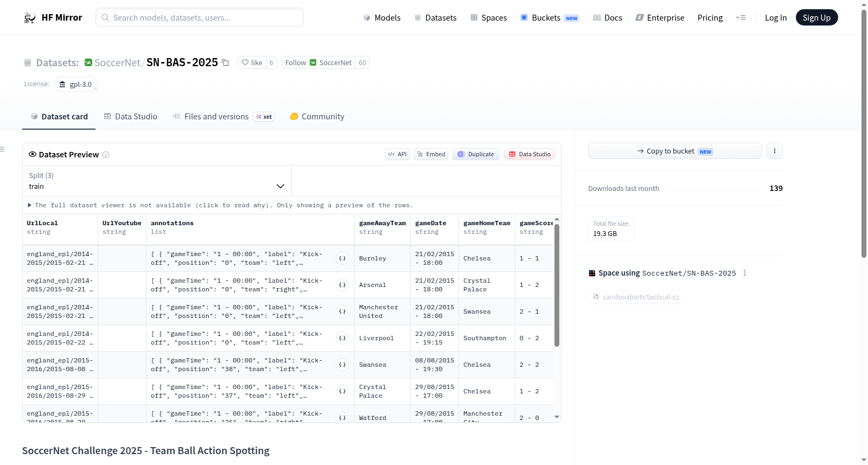The image size is (868, 465).
Task: Click the red Data Studio button
Action: pos(529,154)
